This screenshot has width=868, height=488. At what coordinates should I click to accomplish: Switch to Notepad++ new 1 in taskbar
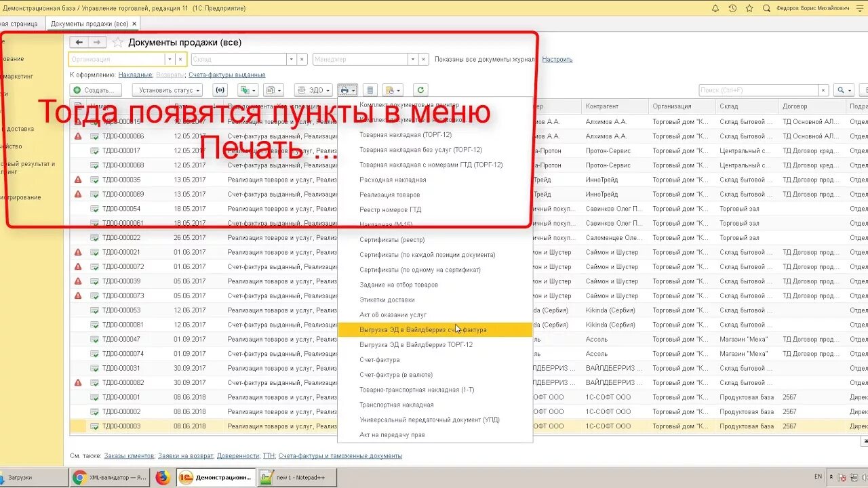296,478
